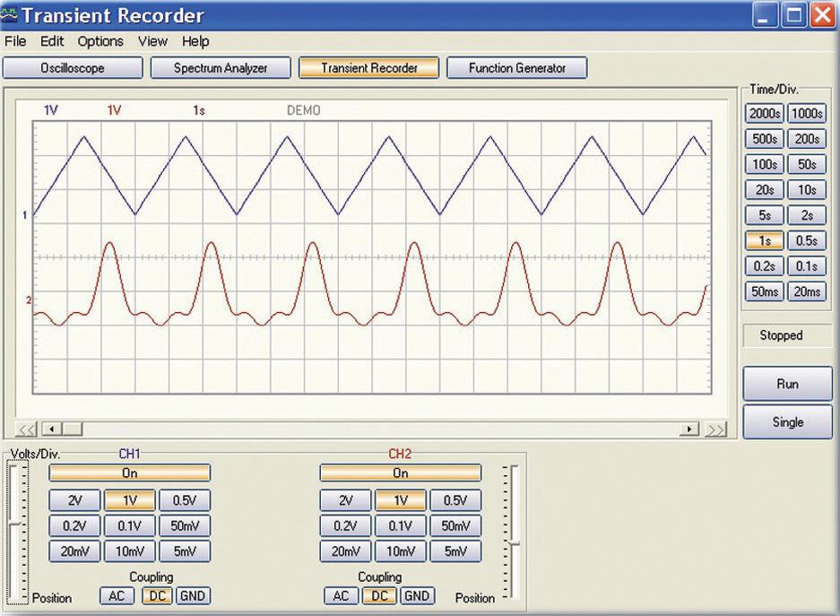840x616 pixels.
Task: Set Time/Div to 50ms
Action: (x=766, y=291)
